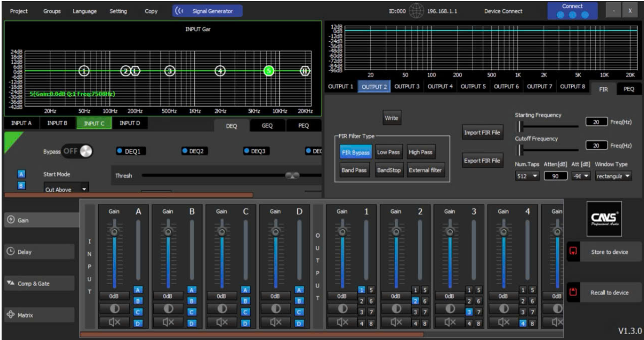Select the Low Pass FIR filter type
The height and width of the screenshot is (340, 644).
(388, 153)
